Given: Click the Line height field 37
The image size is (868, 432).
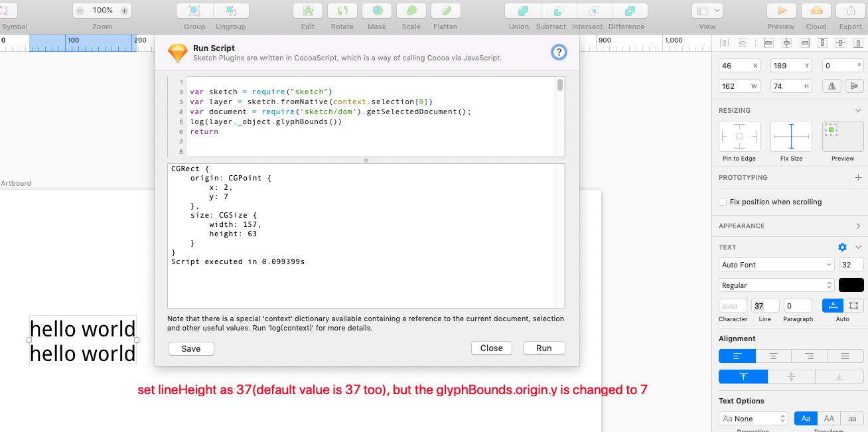Looking at the screenshot, I should [765, 306].
